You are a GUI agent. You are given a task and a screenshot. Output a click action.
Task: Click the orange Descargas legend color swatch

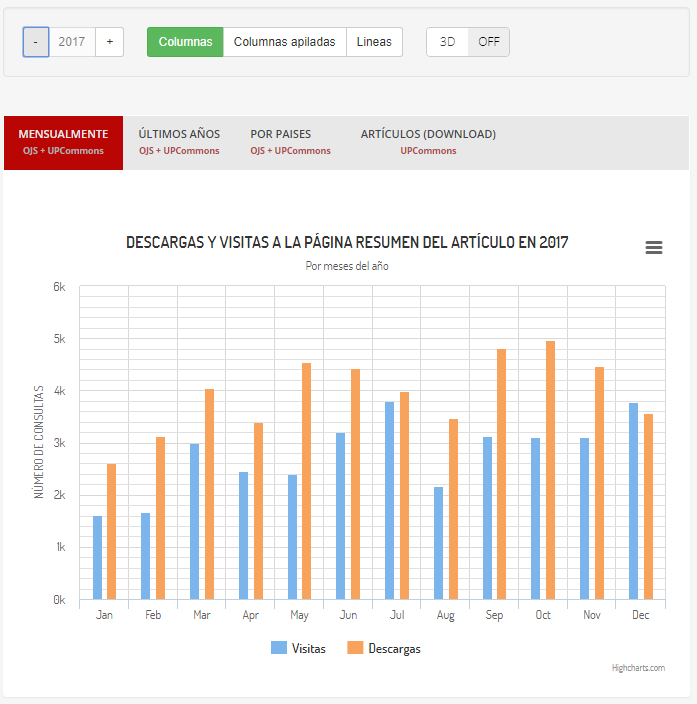click(355, 648)
